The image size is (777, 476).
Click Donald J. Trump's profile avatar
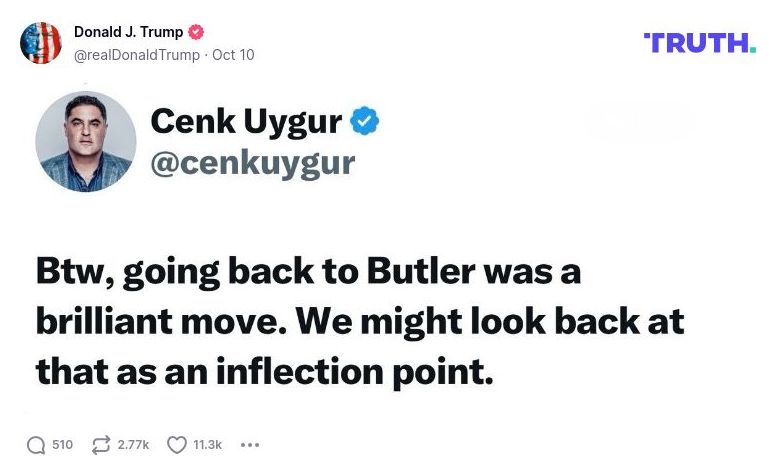pyautogui.click(x=41, y=42)
